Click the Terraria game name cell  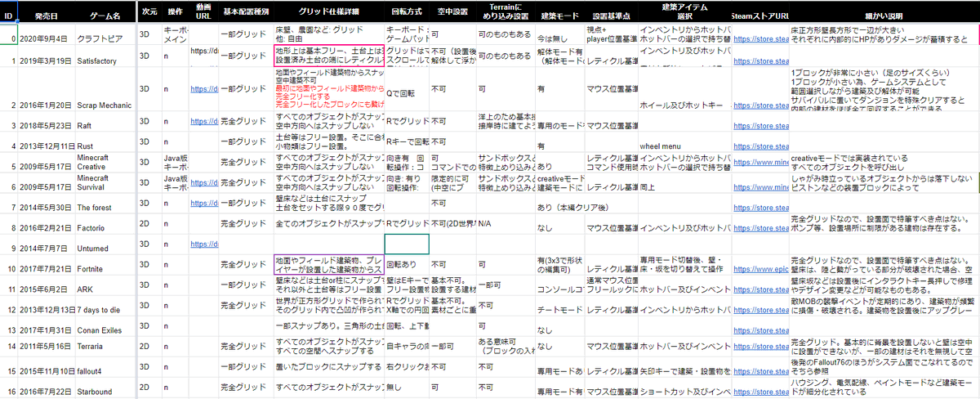pyautogui.click(x=105, y=347)
